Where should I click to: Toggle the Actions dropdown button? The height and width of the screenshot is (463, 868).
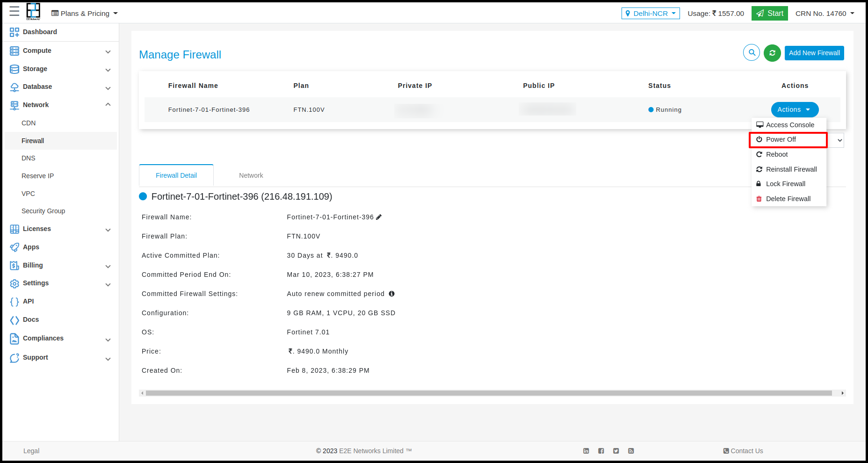[795, 109]
